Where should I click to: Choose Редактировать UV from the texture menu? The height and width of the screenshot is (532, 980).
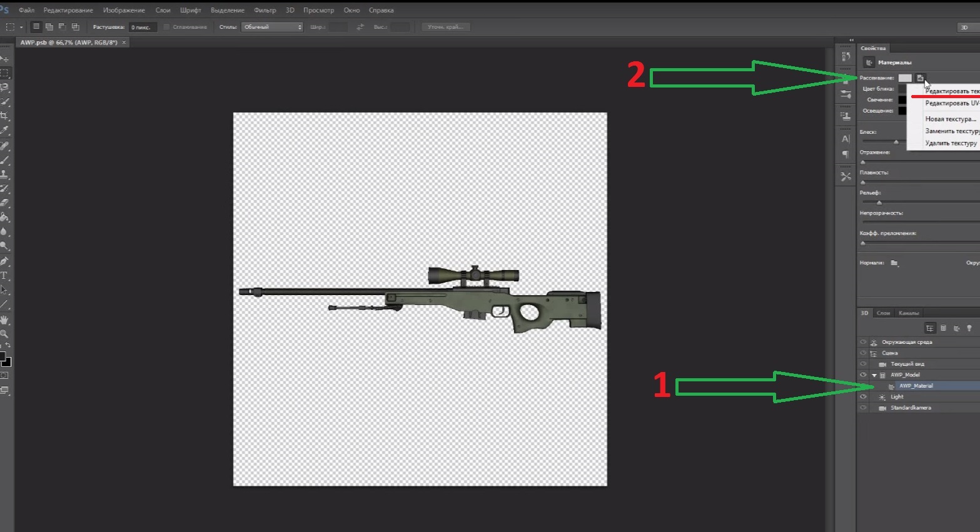pyautogui.click(x=951, y=103)
